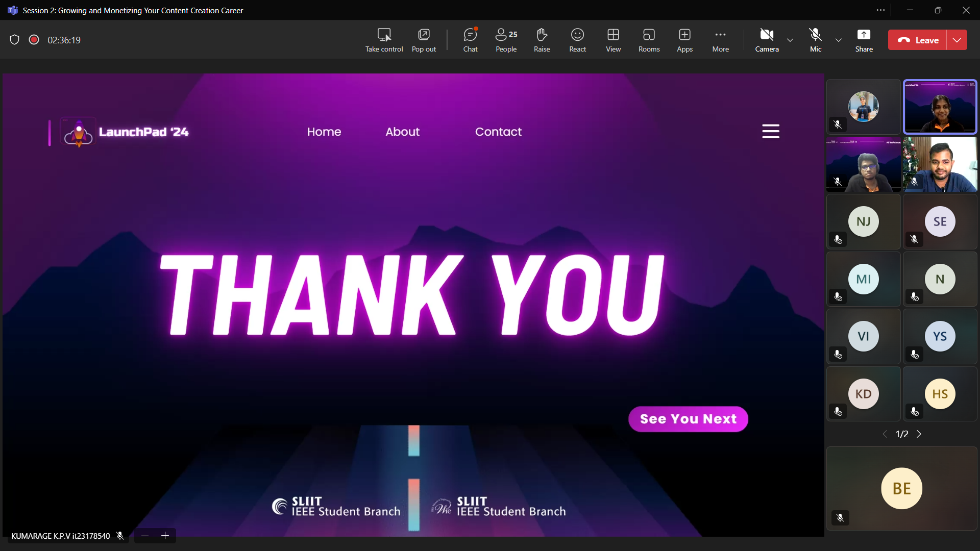Expand the Leave options dropdown
The width and height of the screenshot is (980, 551).
(957, 40)
